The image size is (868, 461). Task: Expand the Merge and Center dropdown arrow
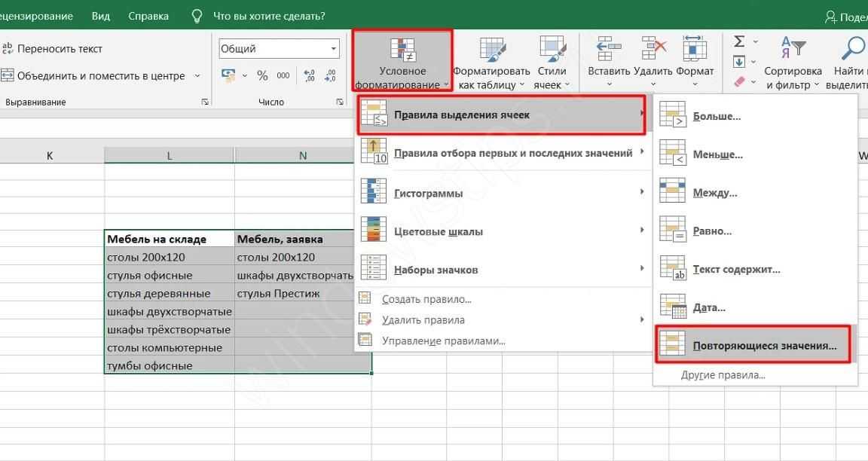click(197, 76)
